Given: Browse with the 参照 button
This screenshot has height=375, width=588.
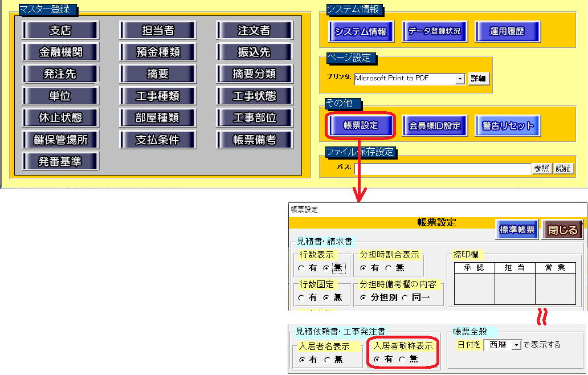Looking at the screenshot, I should click(x=542, y=169).
